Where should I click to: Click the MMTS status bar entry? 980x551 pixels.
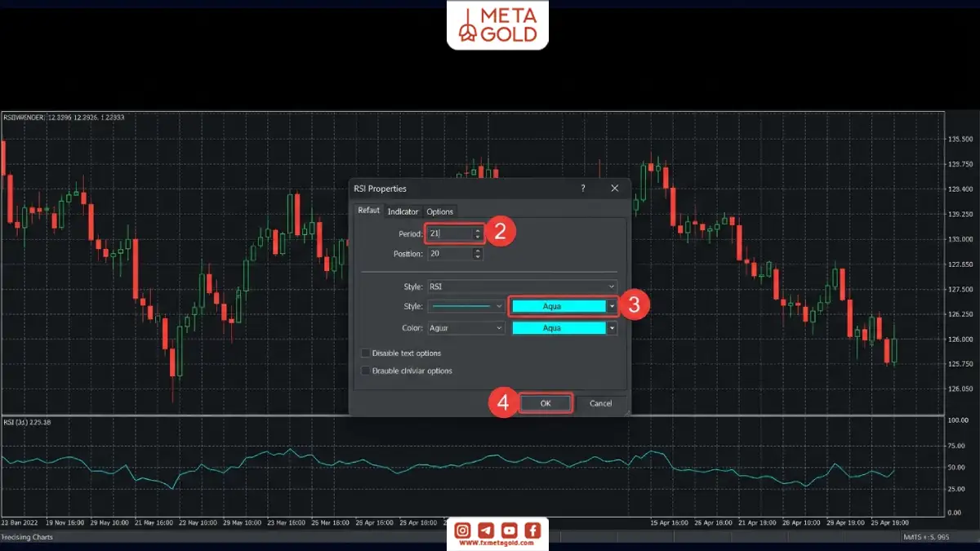point(926,537)
